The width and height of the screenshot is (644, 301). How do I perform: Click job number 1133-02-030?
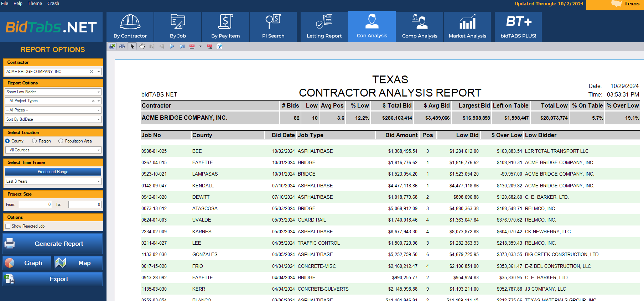tap(154, 254)
